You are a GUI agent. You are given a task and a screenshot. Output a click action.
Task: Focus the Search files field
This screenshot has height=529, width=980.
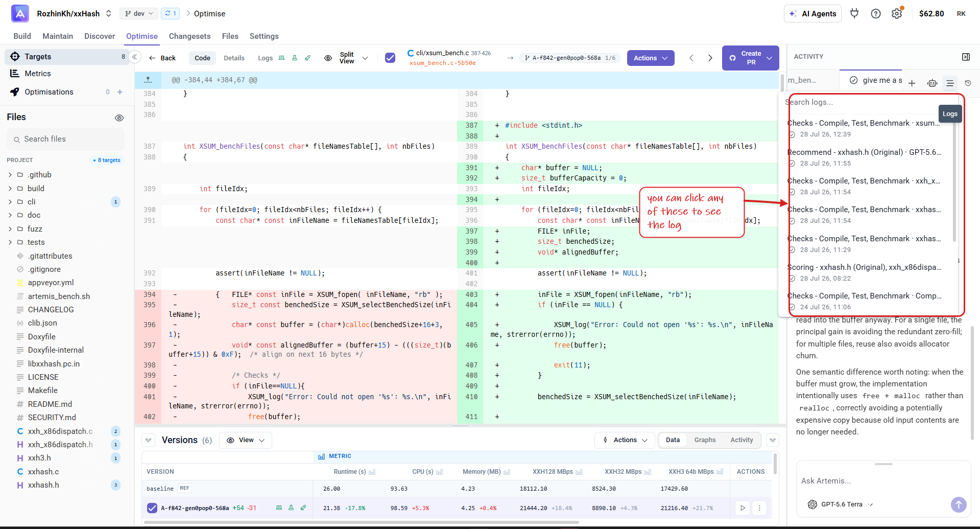coord(65,139)
